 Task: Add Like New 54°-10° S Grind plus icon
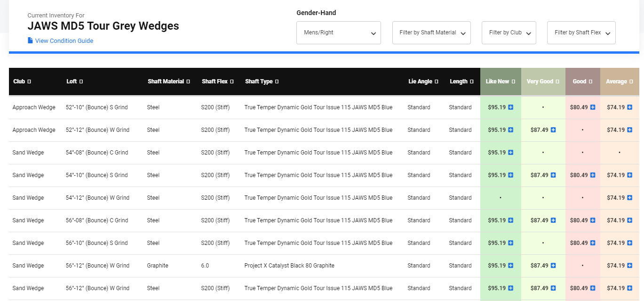tap(511, 175)
